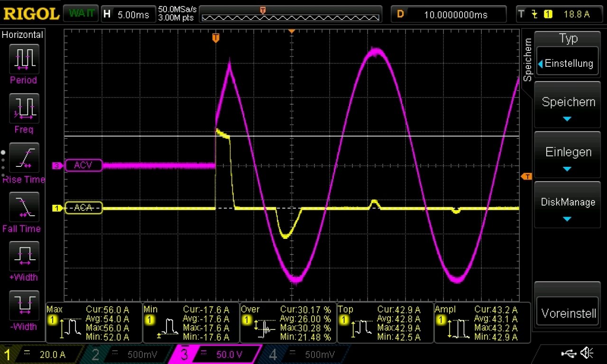
Task: Select the Freq measurement icon
Action: [24, 109]
